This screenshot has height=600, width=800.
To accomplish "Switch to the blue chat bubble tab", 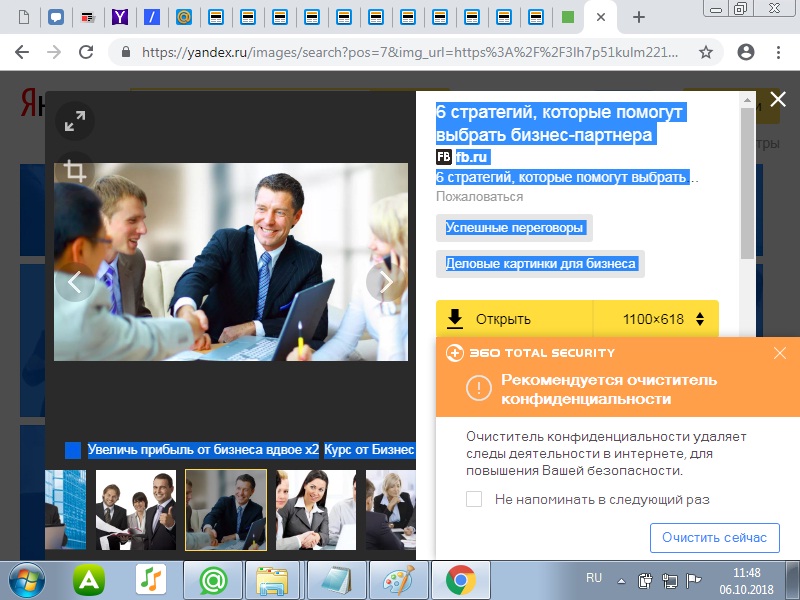I will (x=56, y=17).
